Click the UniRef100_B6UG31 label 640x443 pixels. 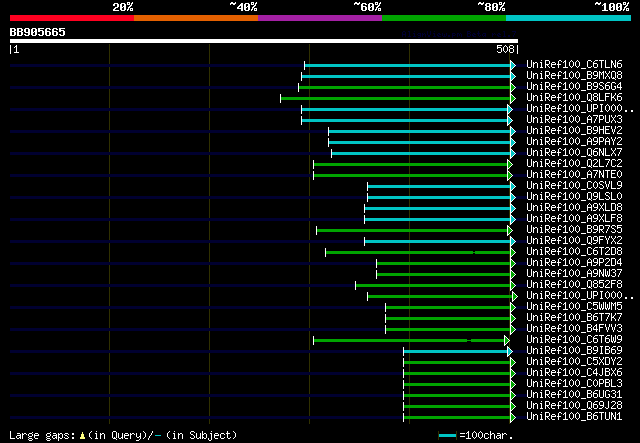pos(574,395)
